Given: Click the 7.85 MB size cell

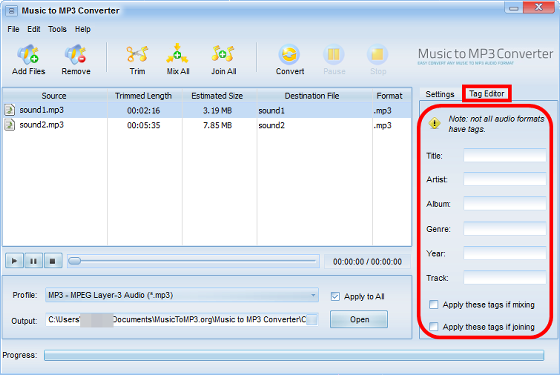Looking at the screenshot, I should pyautogui.click(x=217, y=125).
